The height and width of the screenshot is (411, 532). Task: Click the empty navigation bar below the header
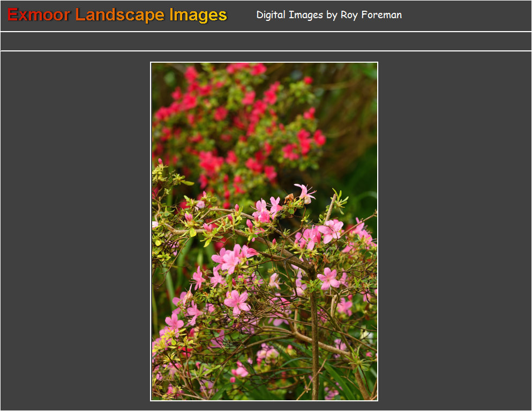click(x=266, y=41)
